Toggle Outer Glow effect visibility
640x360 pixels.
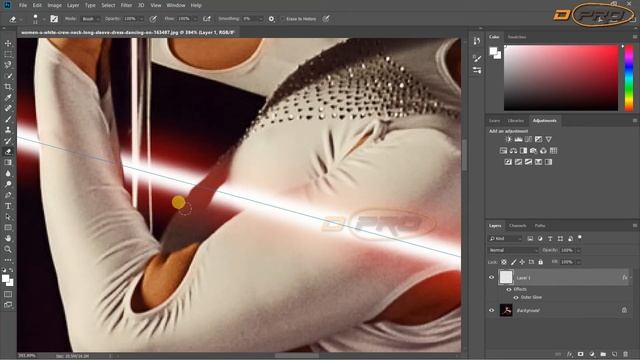516,298
